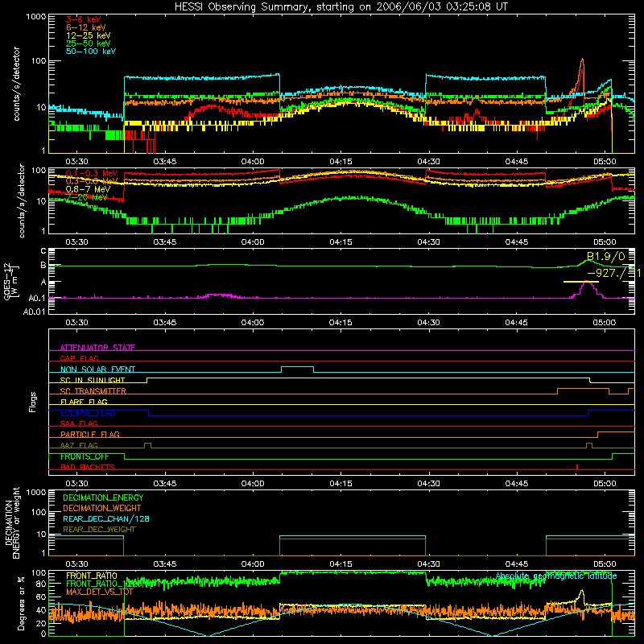
Task: Select the PARTICLE_FLAG label
Action: coord(90,434)
